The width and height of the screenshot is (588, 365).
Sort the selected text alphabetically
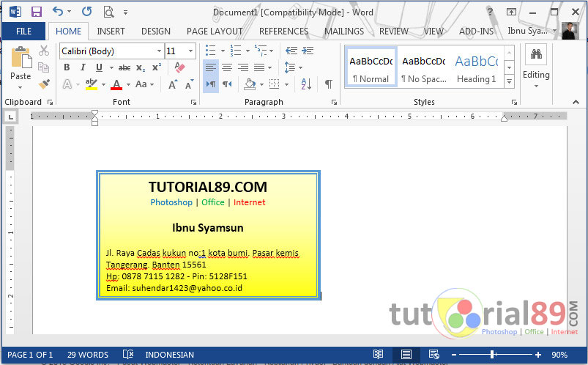306,84
